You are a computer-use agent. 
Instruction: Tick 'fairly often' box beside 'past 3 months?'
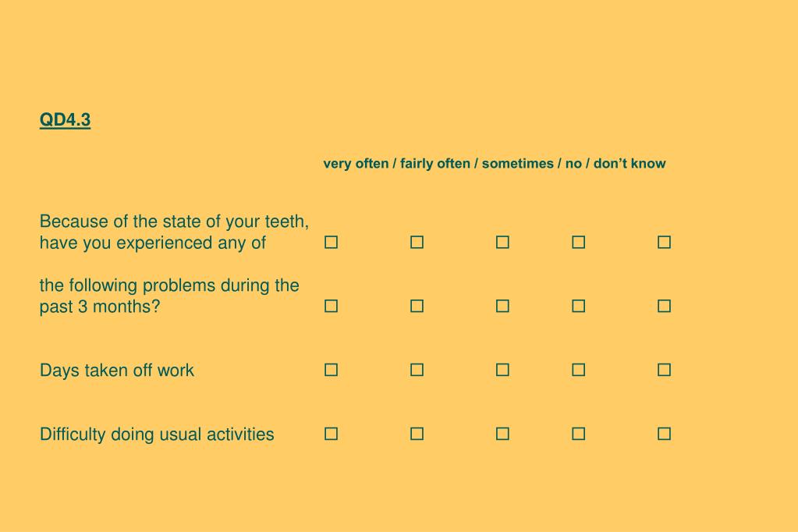[417, 306]
